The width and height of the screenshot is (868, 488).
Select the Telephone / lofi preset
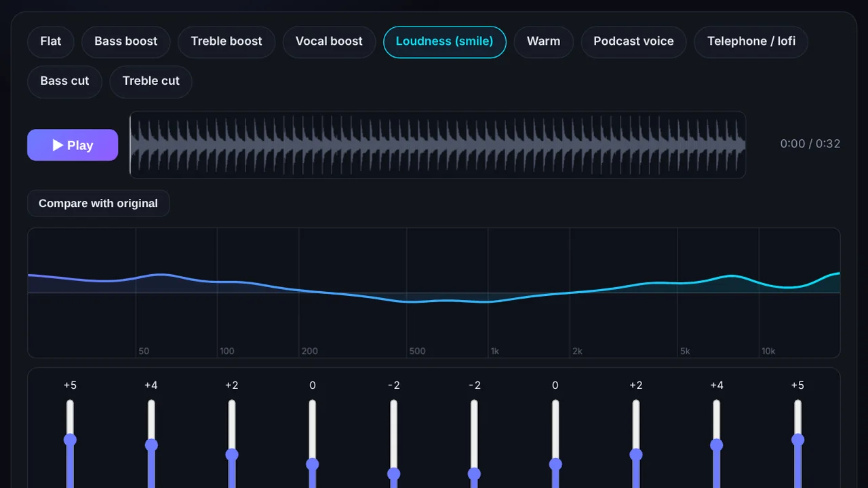tap(751, 41)
